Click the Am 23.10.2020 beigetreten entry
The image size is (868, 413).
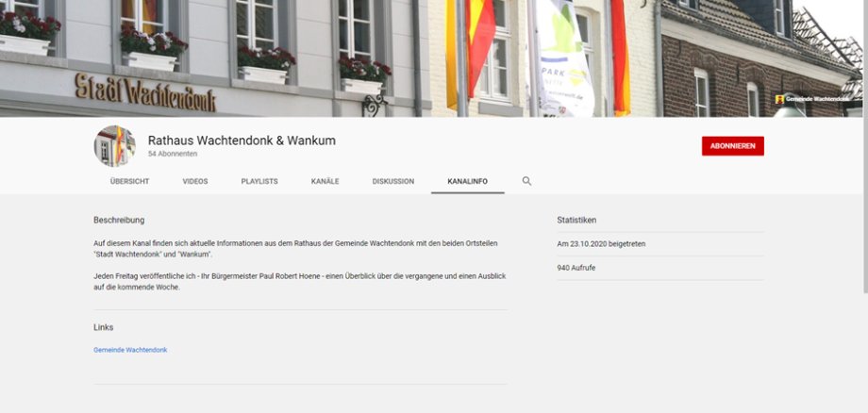(x=601, y=244)
